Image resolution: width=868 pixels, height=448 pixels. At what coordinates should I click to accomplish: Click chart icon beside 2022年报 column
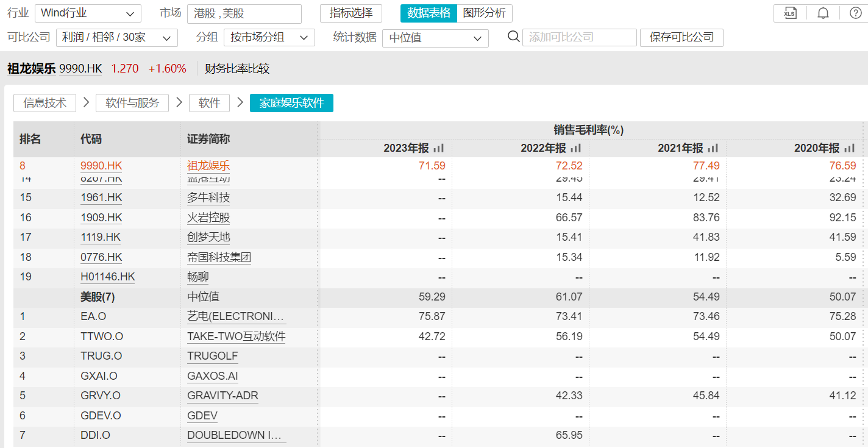click(576, 148)
